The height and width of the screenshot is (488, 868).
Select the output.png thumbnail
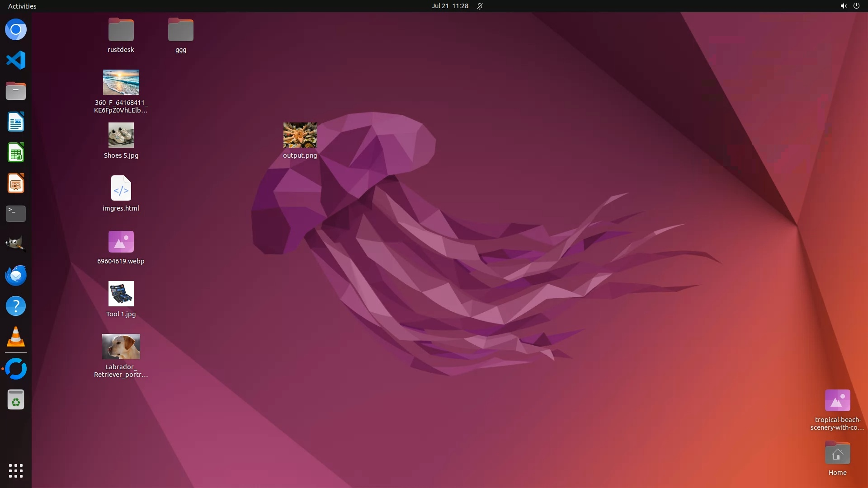(x=300, y=135)
